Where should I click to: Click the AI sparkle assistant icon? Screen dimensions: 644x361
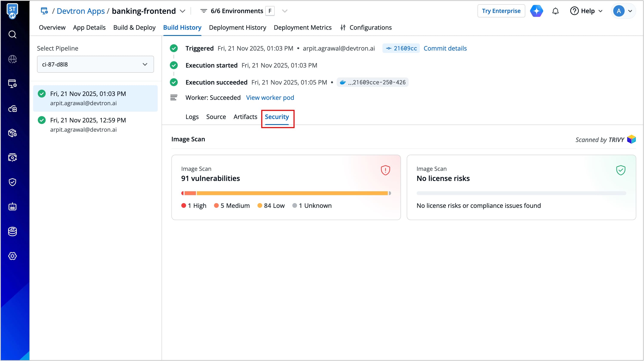[536, 11]
